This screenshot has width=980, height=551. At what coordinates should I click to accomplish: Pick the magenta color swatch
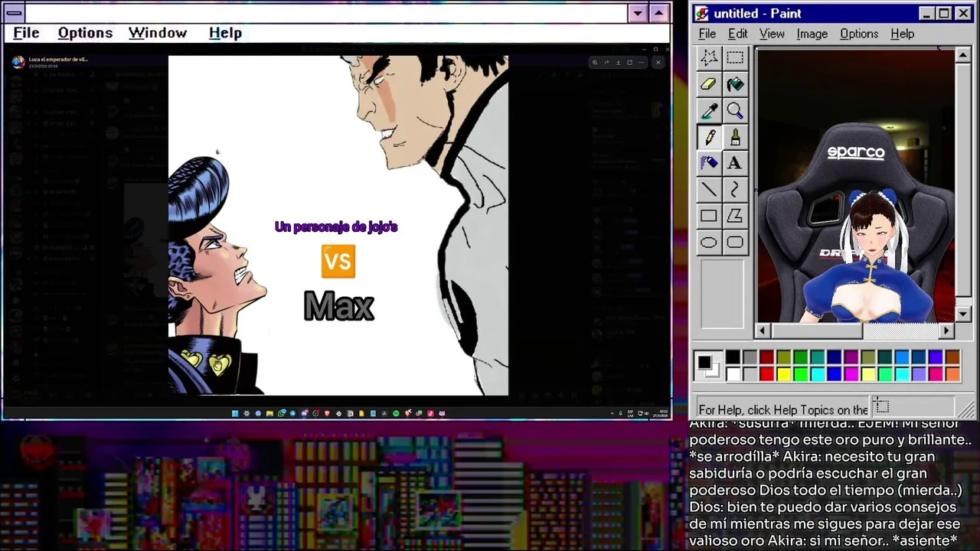pos(851,374)
